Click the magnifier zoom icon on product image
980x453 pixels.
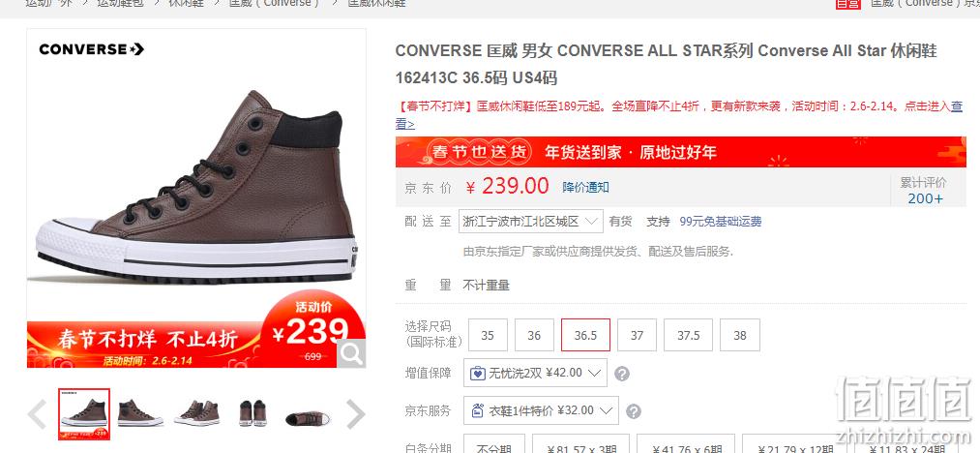pos(351,354)
